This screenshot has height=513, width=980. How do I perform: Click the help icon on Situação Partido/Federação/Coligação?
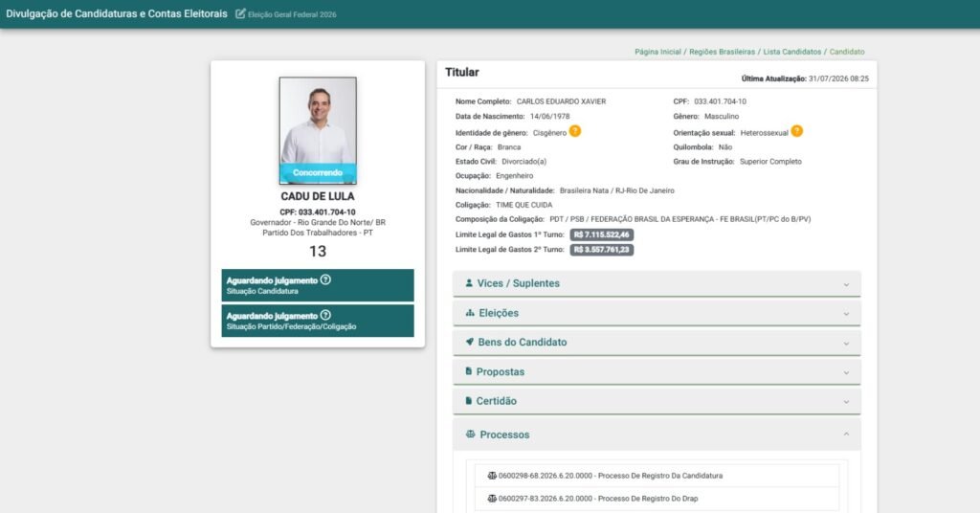[325, 316]
